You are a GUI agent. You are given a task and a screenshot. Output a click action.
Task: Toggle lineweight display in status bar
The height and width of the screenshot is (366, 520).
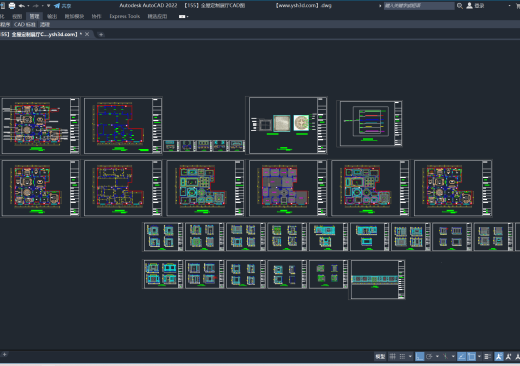point(487,357)
